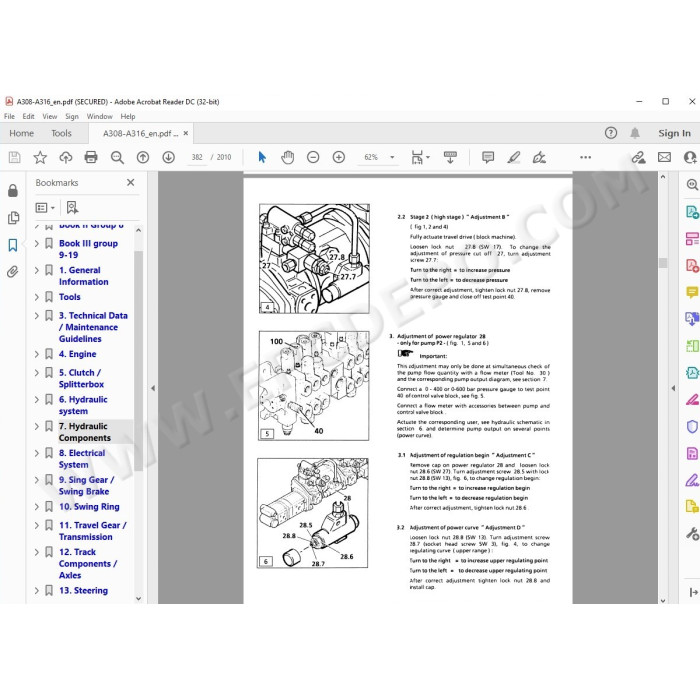Open Comment tool in right pane
Image resolution: width=700 pixels, height=700 pixels.
coord(692,292)
